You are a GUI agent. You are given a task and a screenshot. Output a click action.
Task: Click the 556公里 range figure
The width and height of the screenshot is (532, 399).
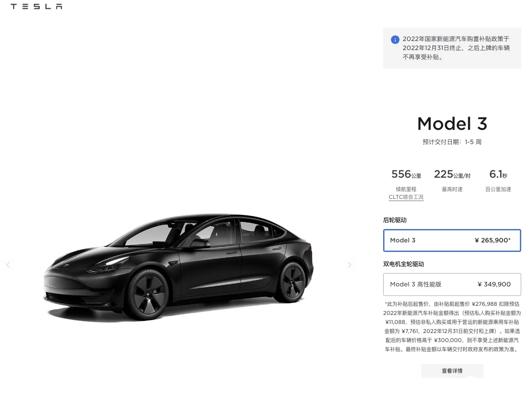[406, 174]
